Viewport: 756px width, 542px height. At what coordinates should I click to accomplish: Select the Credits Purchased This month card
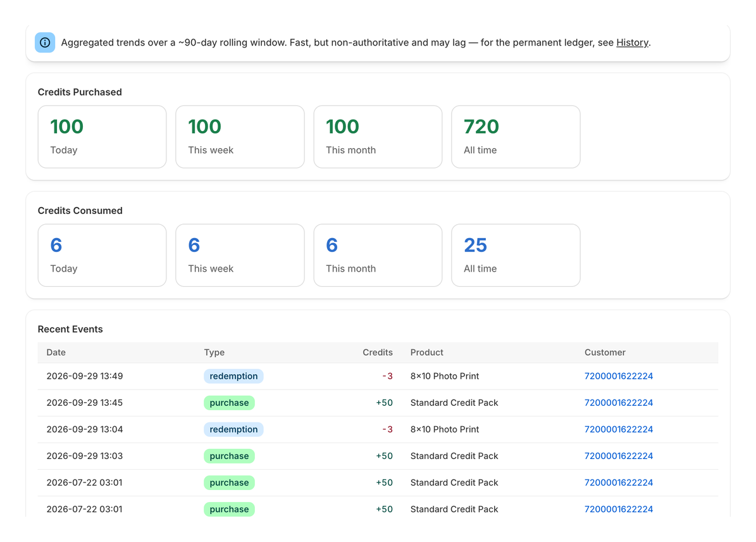[x=378, y=137]
